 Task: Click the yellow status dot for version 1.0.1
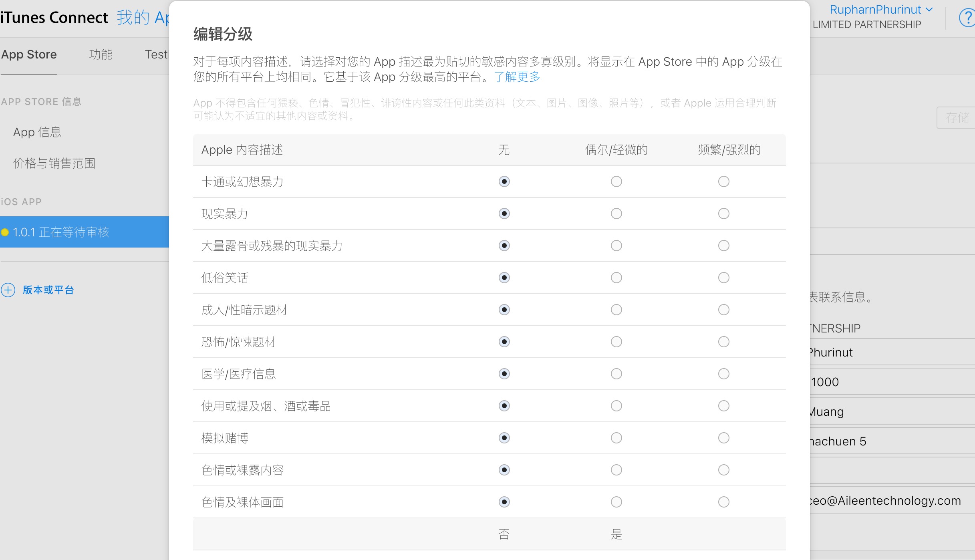pyautogui.click(x=5, y=232)
